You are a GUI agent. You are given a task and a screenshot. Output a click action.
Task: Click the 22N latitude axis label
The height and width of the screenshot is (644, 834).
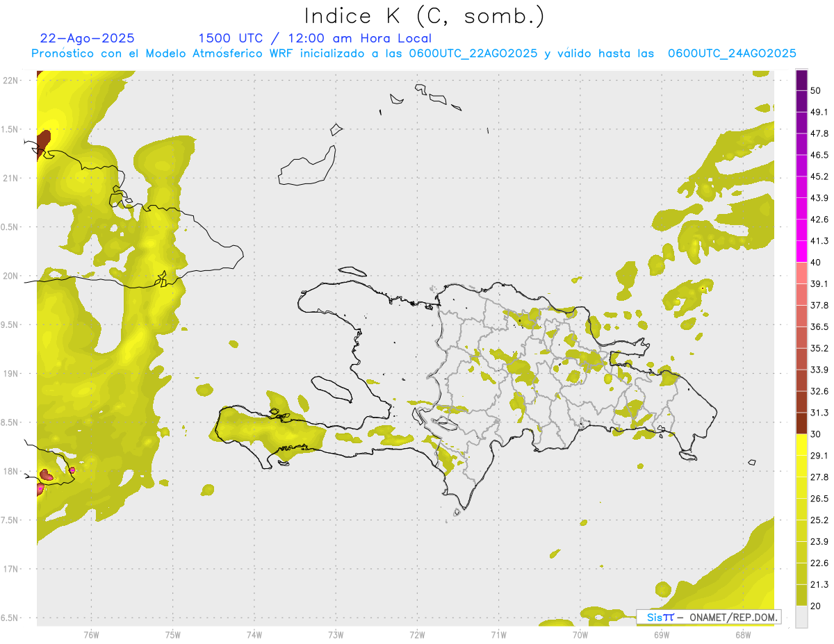tap(12, 81)
